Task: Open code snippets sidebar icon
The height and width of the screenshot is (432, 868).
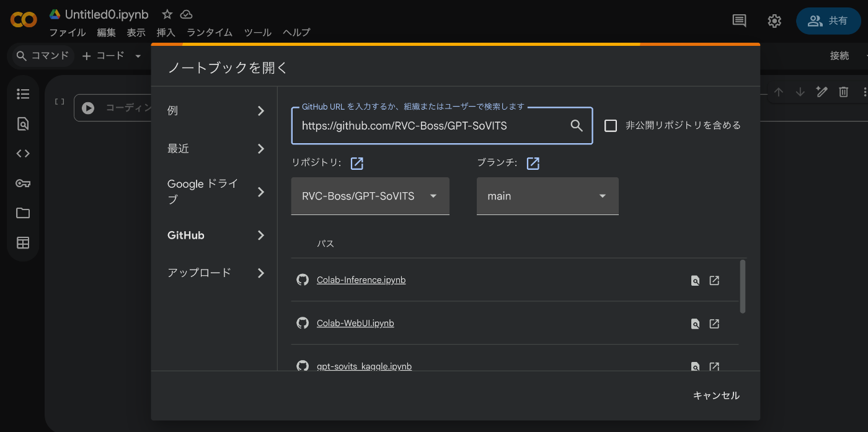Action: pos(23,153)
